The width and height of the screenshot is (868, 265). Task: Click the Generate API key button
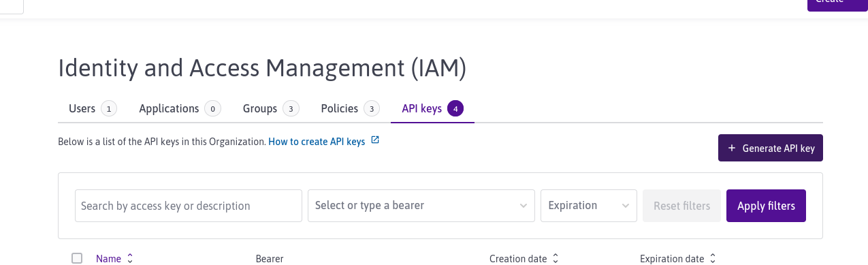click(771, 148)
